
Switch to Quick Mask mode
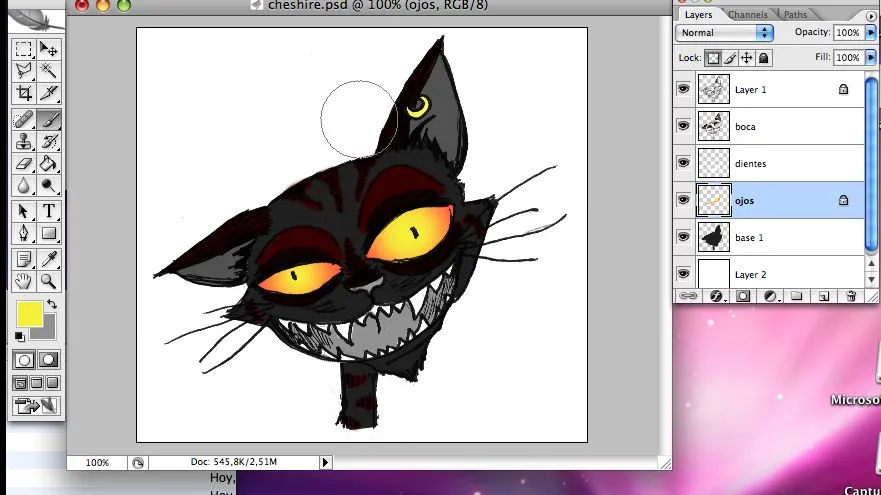(48, 360)
